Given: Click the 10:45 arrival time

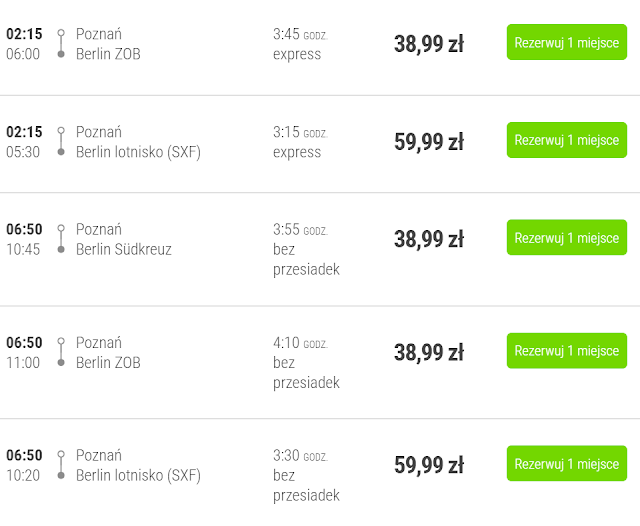Looking at the screenshot, I should coord(23,249).
